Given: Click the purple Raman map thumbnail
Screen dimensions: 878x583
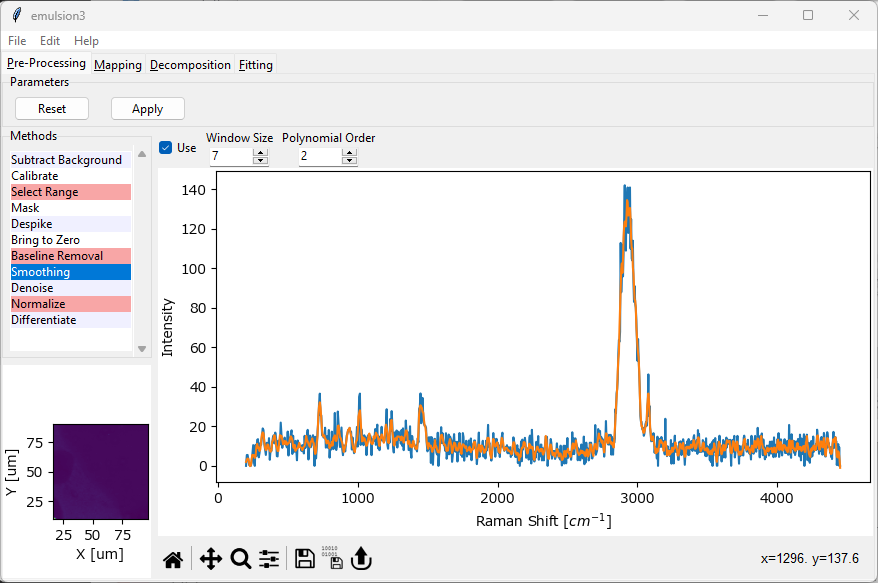Looking at the screenshot, I should tap(101, 471).
